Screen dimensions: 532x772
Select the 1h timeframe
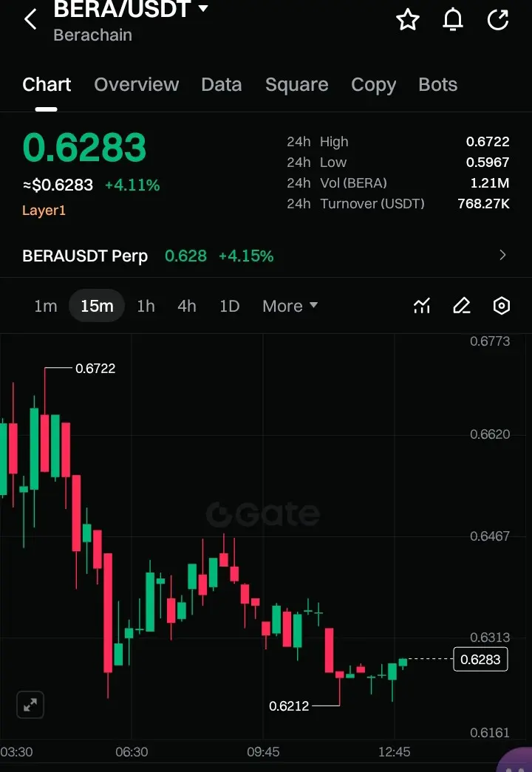(x=146, y=306)
